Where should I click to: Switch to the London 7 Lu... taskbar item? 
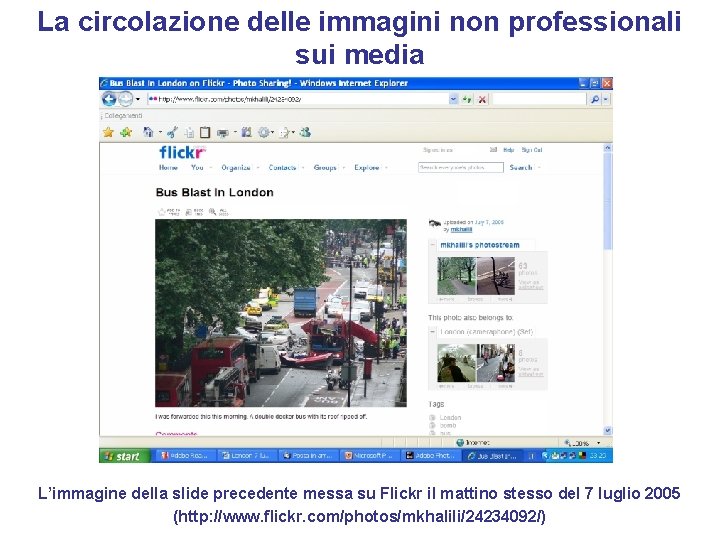tap(246, 456)
